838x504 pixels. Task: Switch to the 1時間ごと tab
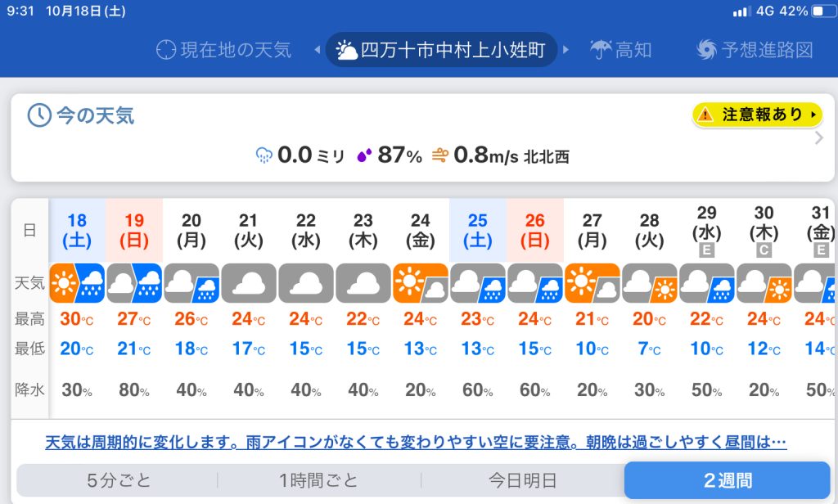pyautogui.click(x=319, y=480)
